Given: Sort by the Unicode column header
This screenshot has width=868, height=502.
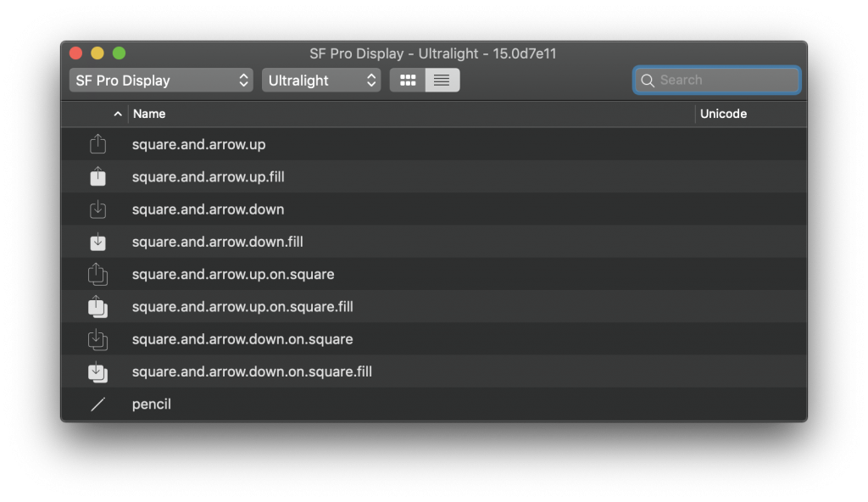Looking at the screenshot, I should pyautogui.click(x=723, y=114).
